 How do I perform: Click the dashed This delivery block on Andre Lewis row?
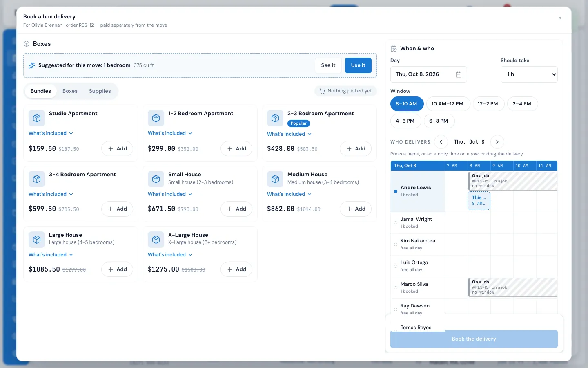click(479, 201)
